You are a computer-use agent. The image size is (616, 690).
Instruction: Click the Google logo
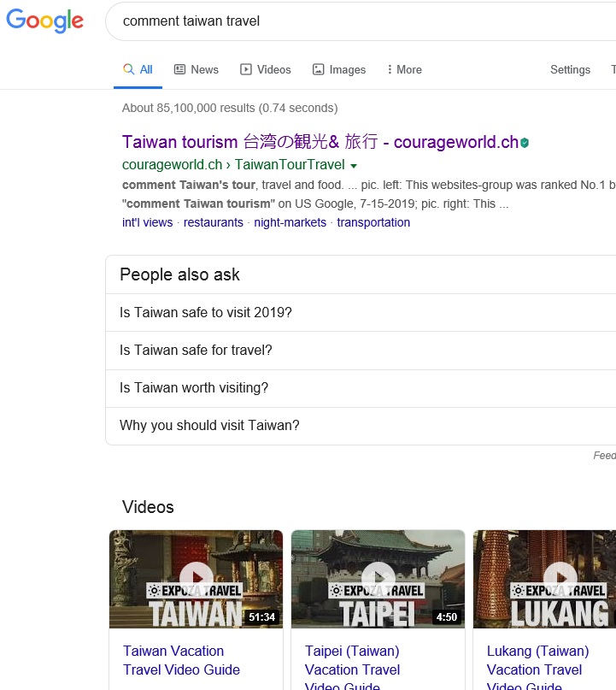[x=44, y=21]
